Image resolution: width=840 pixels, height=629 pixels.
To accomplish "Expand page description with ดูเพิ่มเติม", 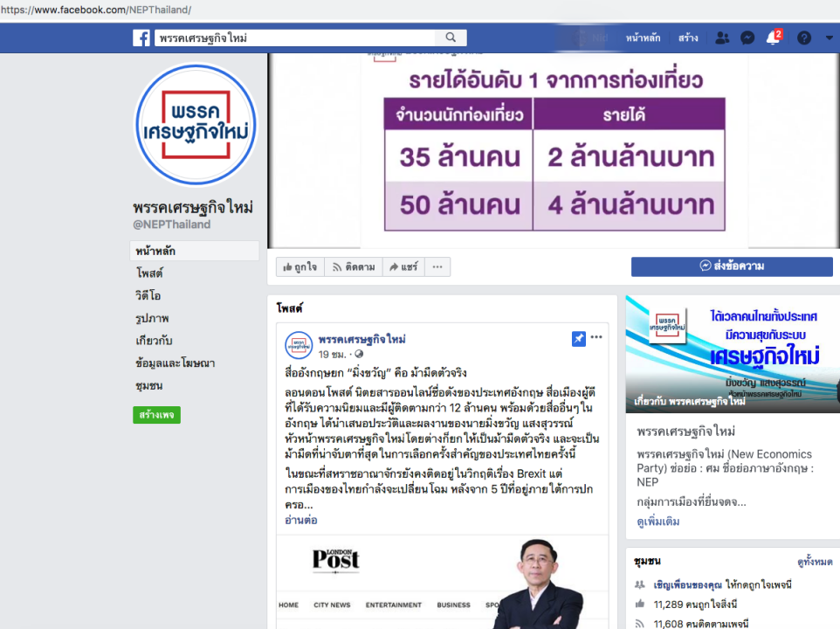I will coord(658,522).
